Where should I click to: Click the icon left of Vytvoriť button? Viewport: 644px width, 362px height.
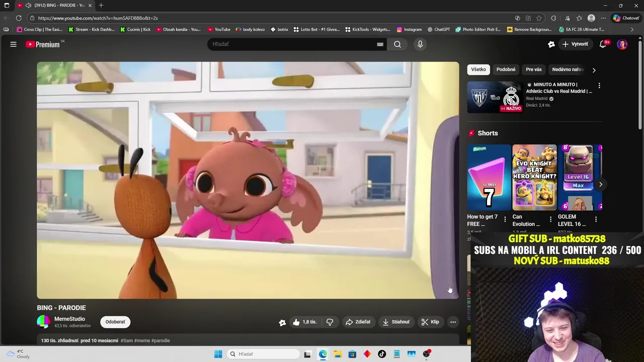(551, 44)
